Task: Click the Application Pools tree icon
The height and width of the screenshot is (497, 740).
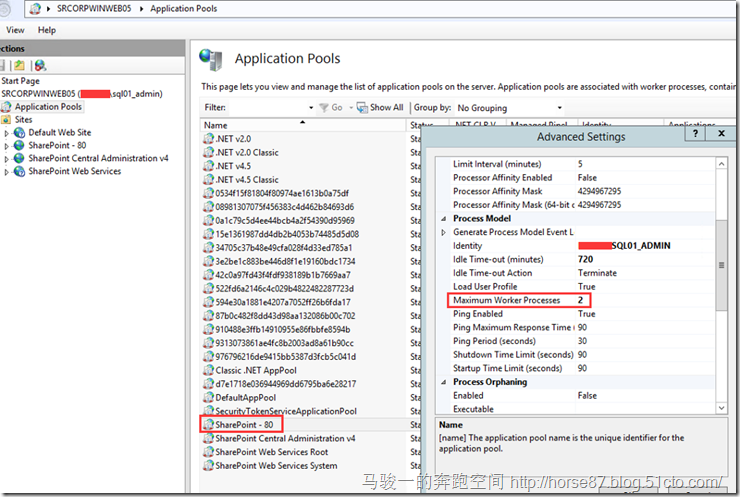Action: click(6, 107)
